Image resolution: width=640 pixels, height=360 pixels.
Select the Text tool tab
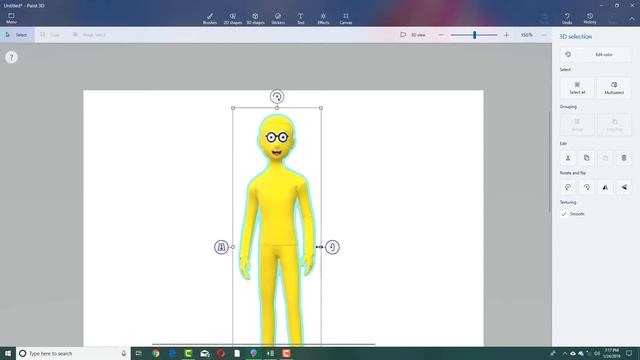click(x=300, y=18)
